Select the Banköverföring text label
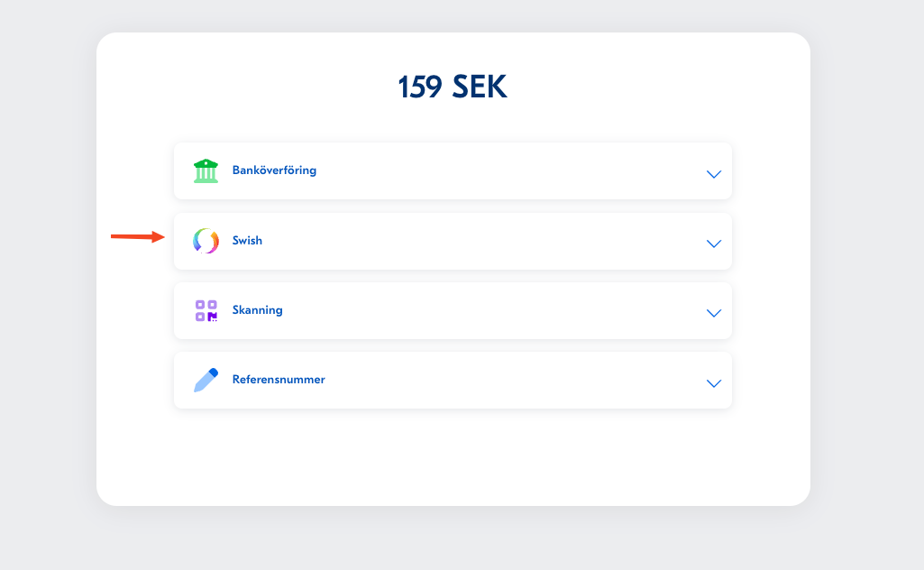The width and height of the screenshot is (924, 570). 274,170
